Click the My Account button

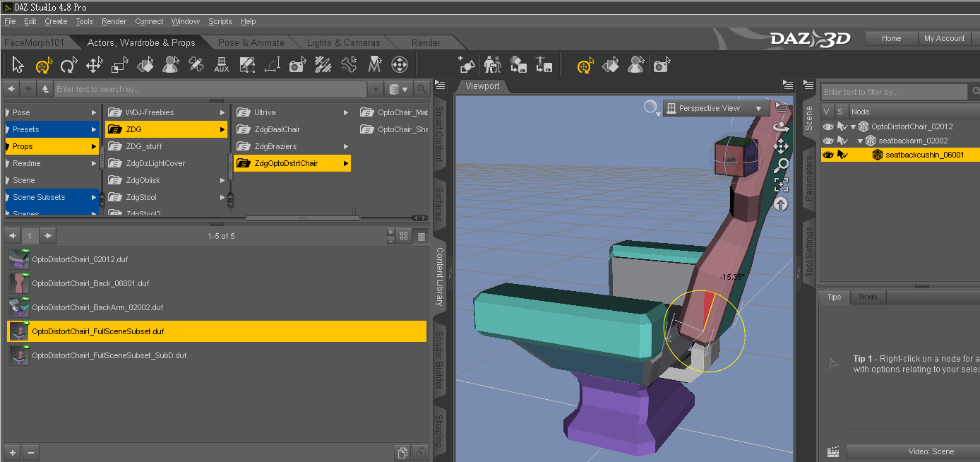[x=944, y=39]
